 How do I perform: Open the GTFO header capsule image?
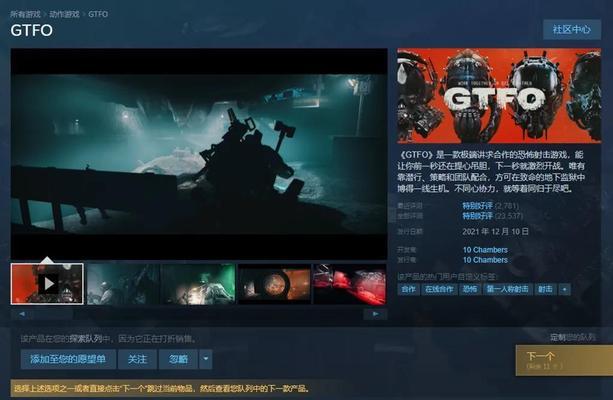click(x=499, y=95)
